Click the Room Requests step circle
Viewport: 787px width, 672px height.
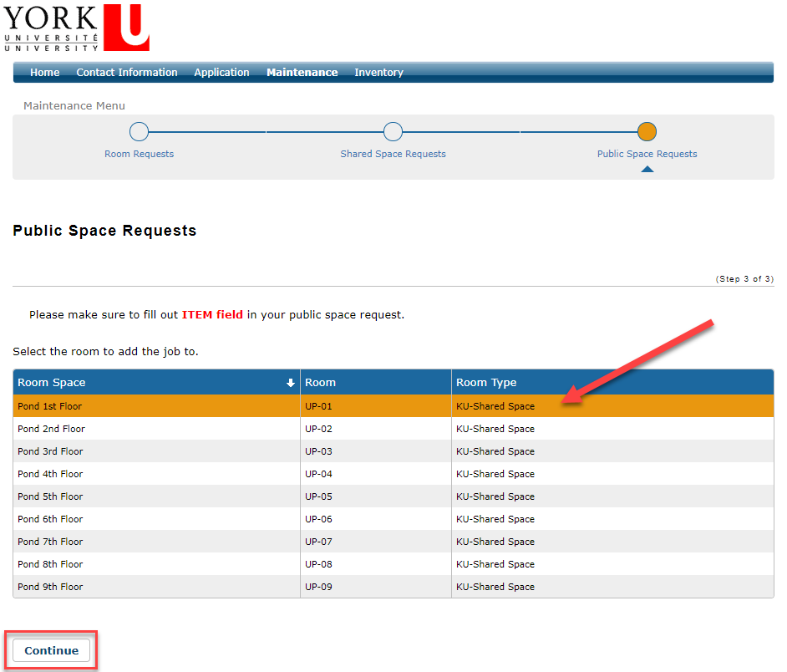coord(139,131)
